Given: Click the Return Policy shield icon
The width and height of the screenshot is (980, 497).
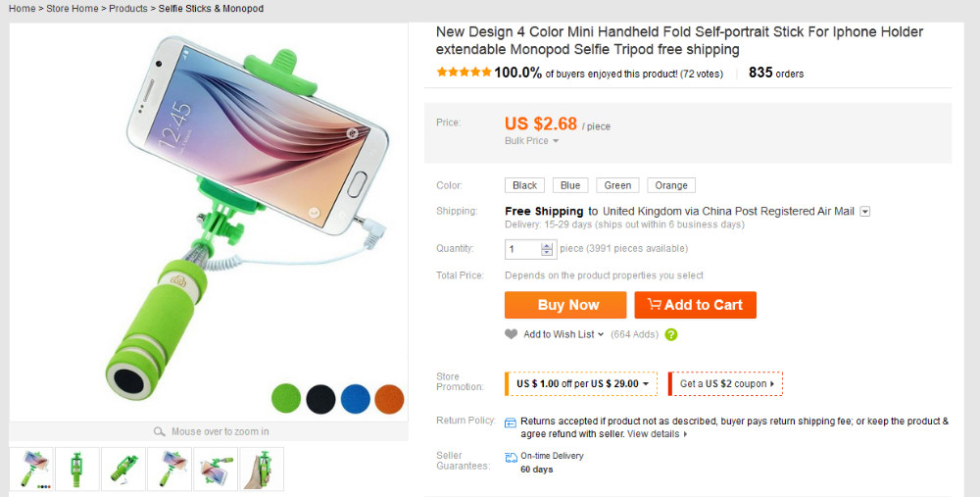Looking at the screenshot, I should click(x=511, y=422).
